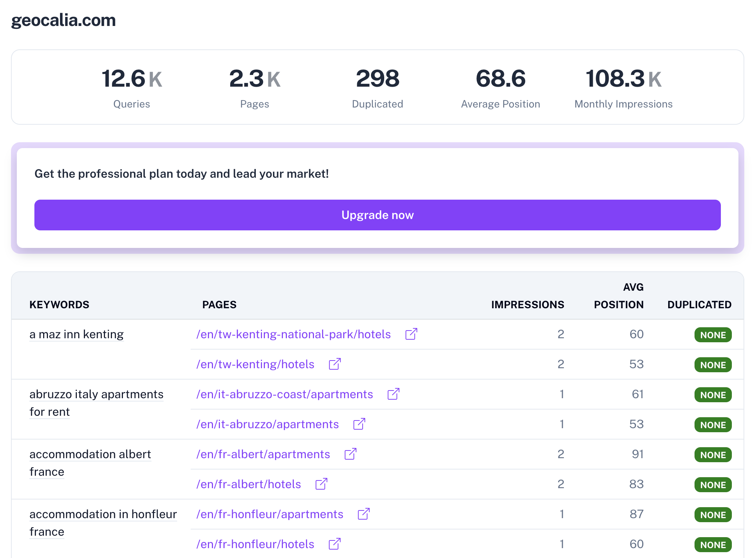Open the /en/fr-honfleur/hotels page link
756x558 pixels.
255,544
